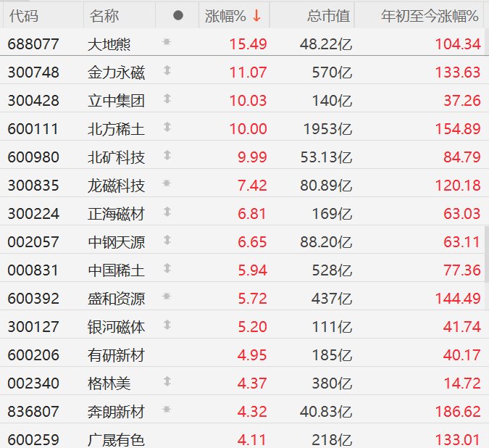Click gain value 4.95
This screenshot has height=448, width=489.
(252, 355)
